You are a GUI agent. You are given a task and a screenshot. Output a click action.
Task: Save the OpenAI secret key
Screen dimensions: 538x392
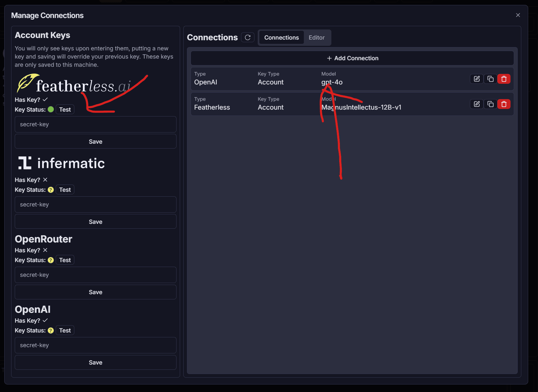[96, 362]
